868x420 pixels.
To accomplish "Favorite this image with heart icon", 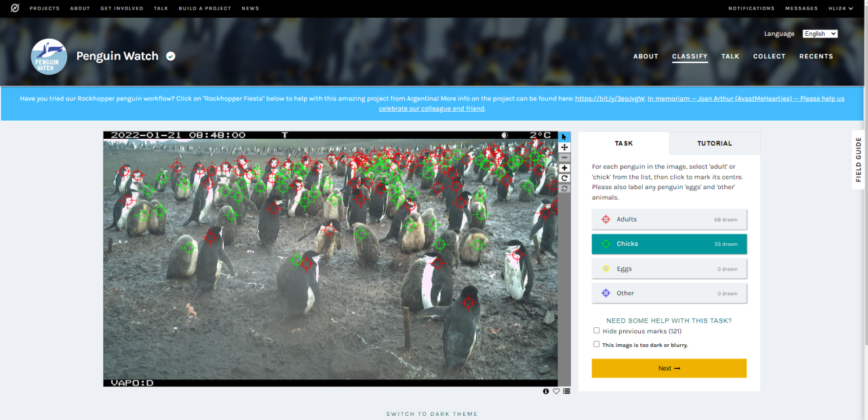I will (556, 391).
